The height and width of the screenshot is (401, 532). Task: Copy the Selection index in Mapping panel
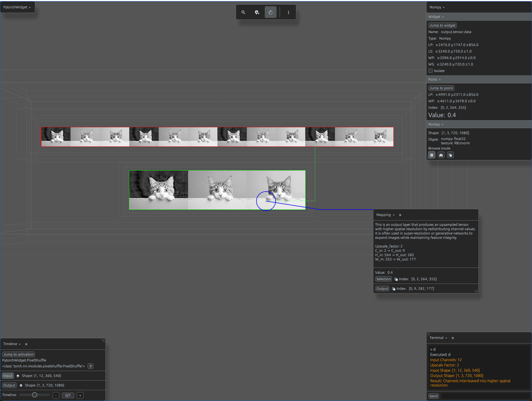click(396, 279)
